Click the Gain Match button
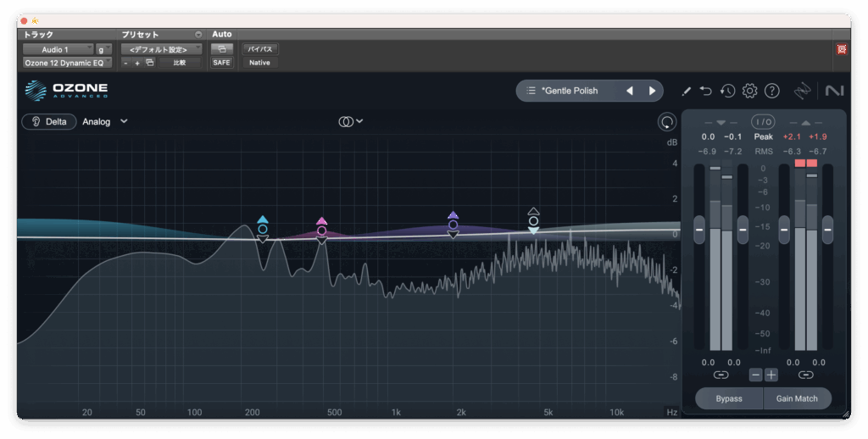The image size is (868, 439). click(797, 398)
